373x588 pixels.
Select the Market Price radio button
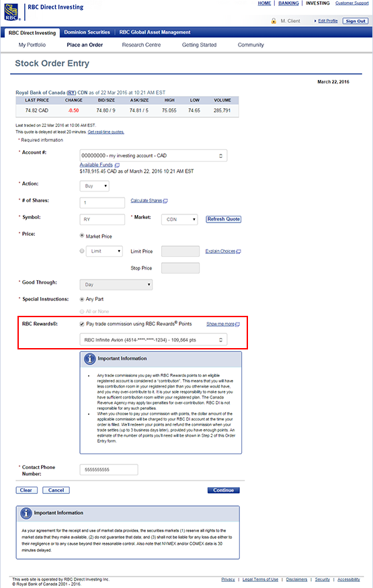click(82, 236)
